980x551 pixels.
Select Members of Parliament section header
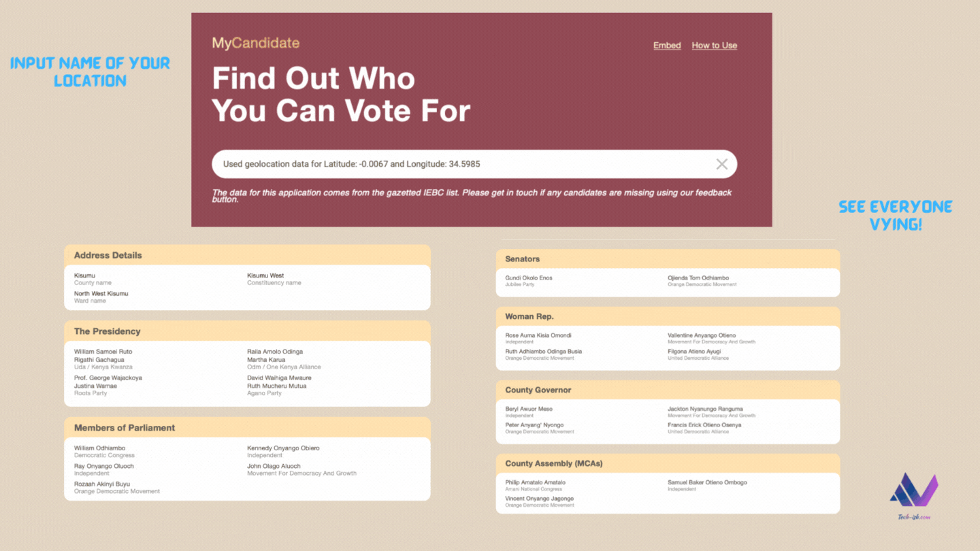[x=247, y=428]
